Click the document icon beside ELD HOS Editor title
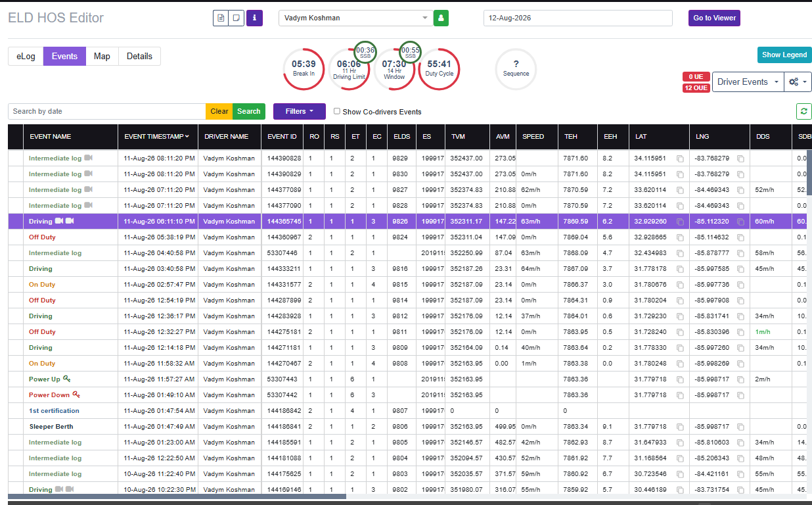The height and width of the screenshot is (505, 812). point(220,18)
